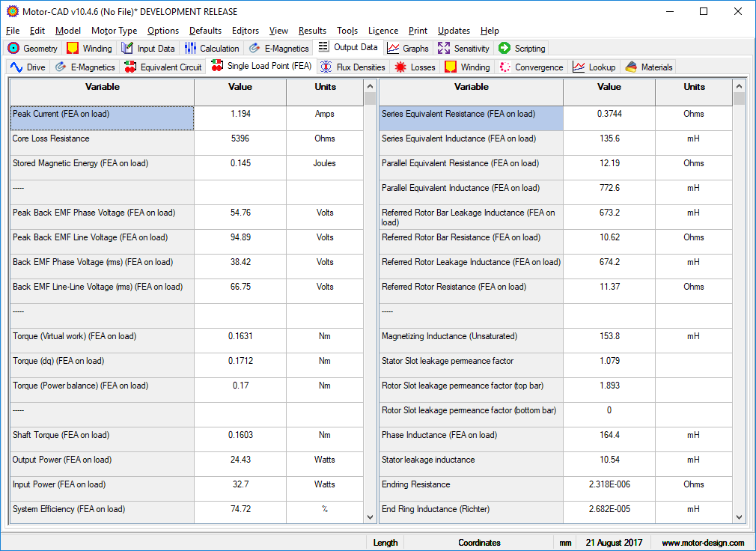Viewport: 756px width, 551px height.
Task: Click the right table's scroll-down arrow
Action: pos(739,517)
